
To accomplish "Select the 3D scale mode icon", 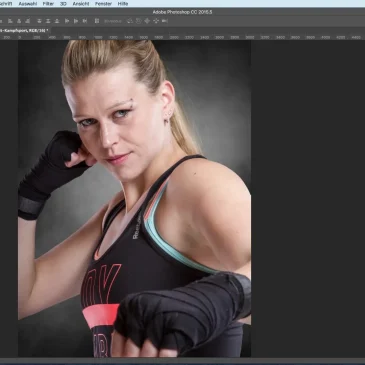I will (164, 21).
